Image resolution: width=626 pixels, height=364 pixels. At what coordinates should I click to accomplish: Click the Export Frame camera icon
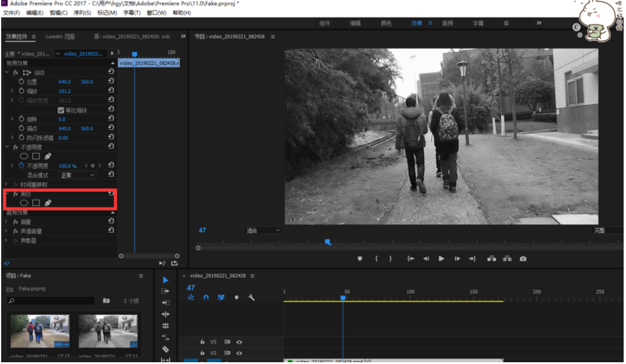(x=523, y=258)
